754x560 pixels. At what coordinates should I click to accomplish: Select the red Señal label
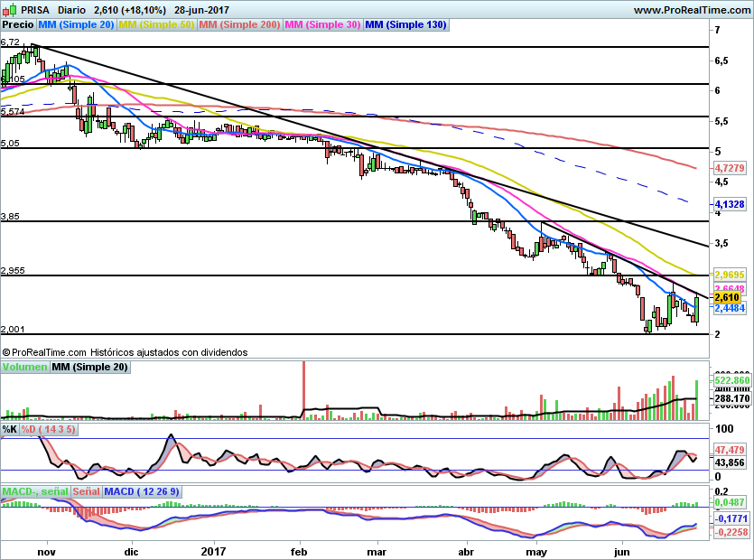point(86,491)
